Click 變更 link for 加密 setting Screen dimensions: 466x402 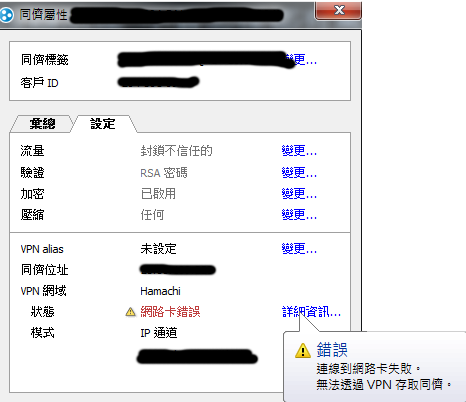point(299,194)
